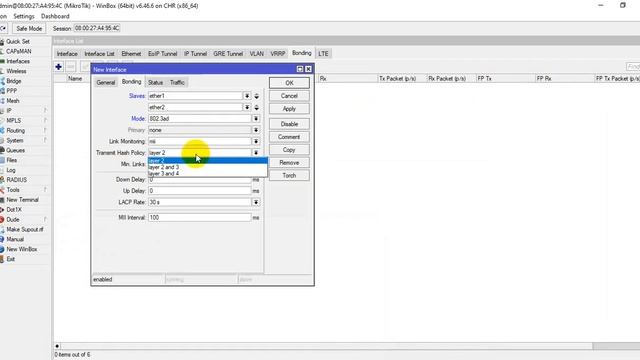
Task: Open the VLAN tab
Action: pyautogui.click(x=257, y=53)
